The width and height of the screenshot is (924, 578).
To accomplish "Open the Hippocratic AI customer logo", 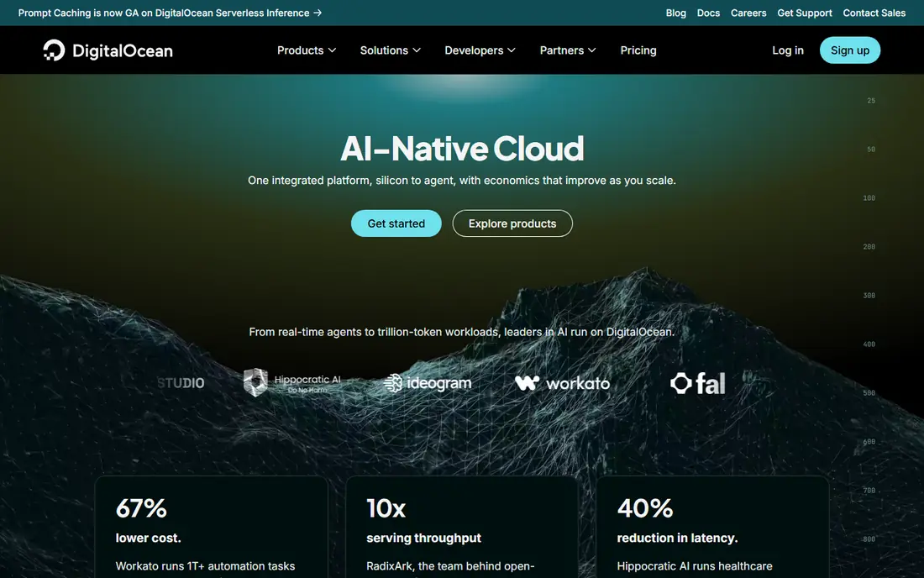I will tap(292, 382).
